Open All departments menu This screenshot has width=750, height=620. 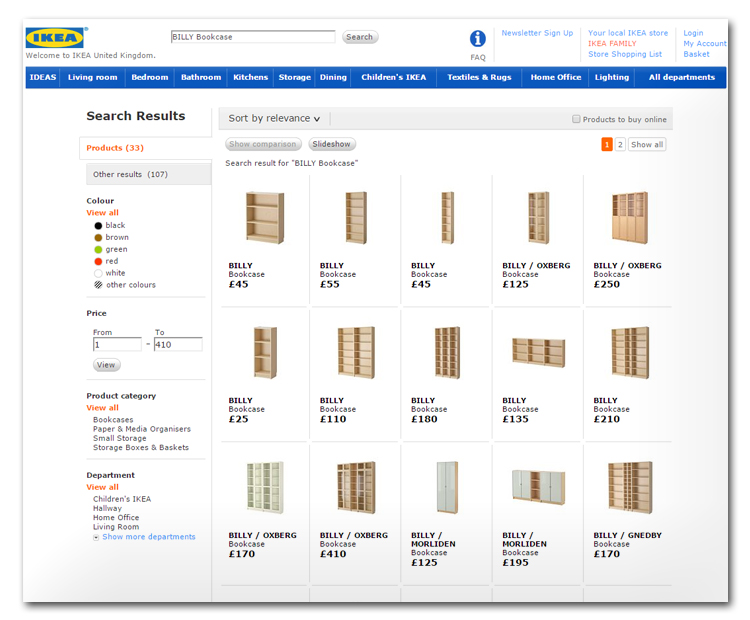(682, 78)
